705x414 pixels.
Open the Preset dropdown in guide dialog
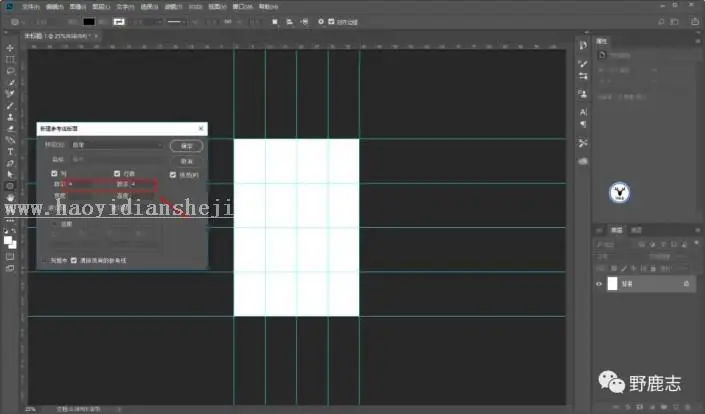[x=117, y=145]
